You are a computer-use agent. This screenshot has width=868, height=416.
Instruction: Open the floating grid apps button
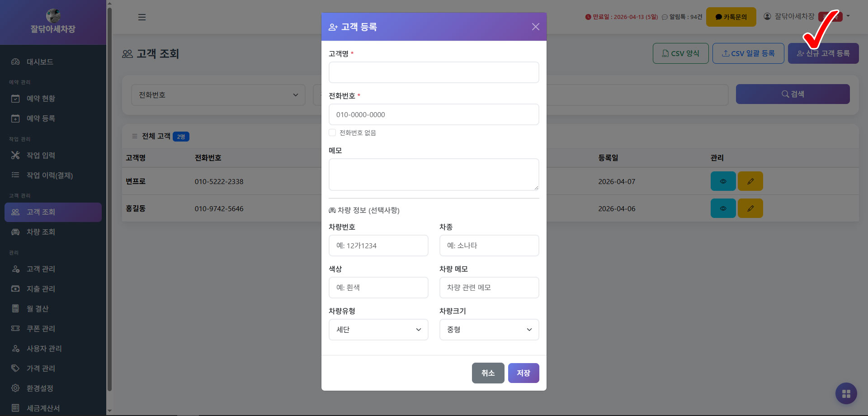846,393
